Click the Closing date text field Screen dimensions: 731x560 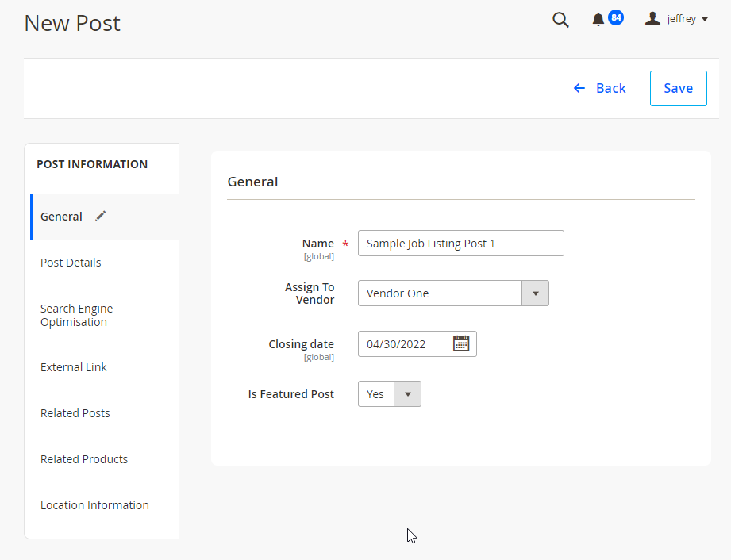pyautogui.click(x=417, y=343)
